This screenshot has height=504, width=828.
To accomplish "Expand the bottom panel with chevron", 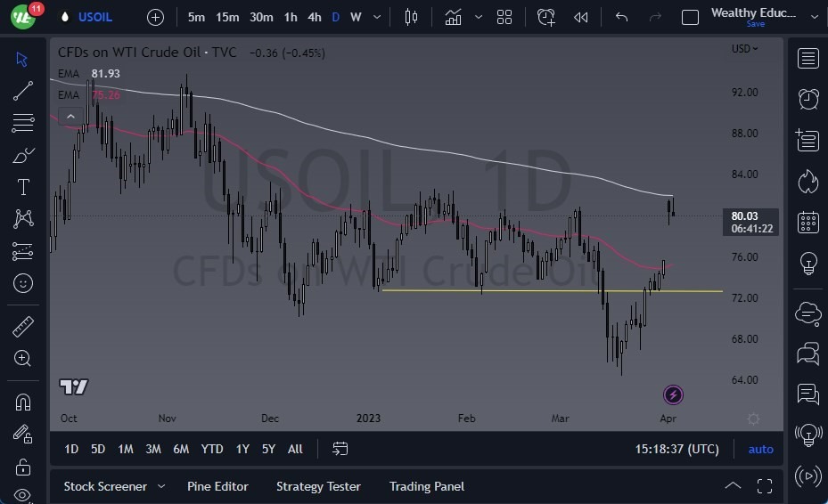I will point(733,485).
